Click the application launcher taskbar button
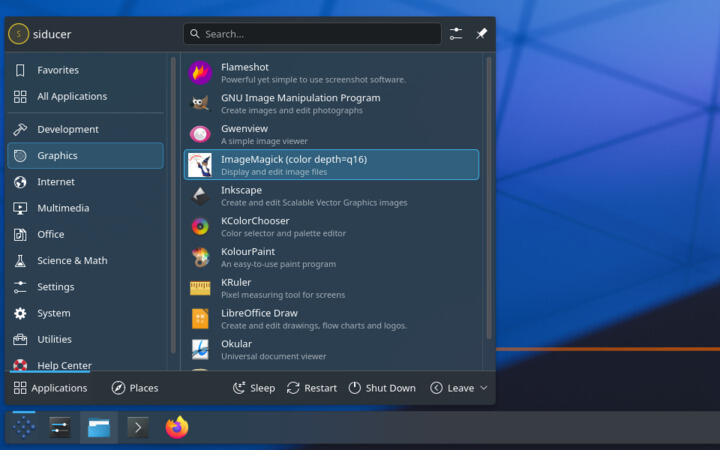 coord(24,428)
